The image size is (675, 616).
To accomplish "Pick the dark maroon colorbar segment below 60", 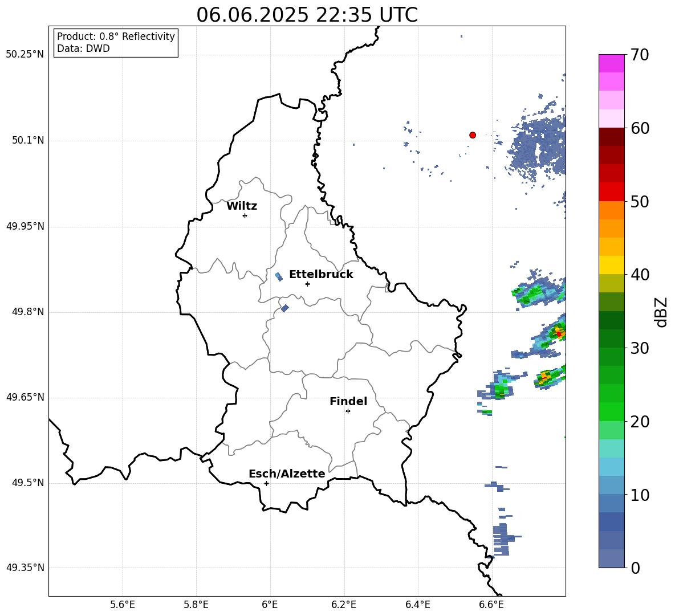I will [611, 137].
